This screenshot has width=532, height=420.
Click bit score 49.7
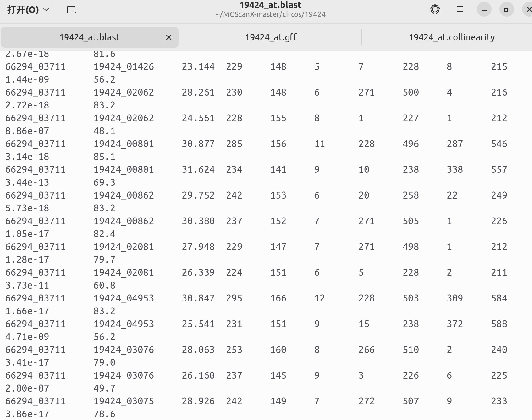[x=104, y=388]
